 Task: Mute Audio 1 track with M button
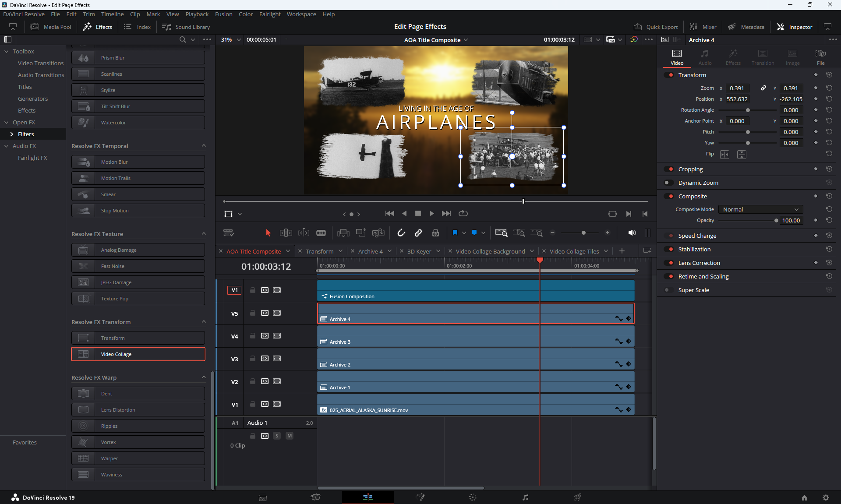(290, 436)
